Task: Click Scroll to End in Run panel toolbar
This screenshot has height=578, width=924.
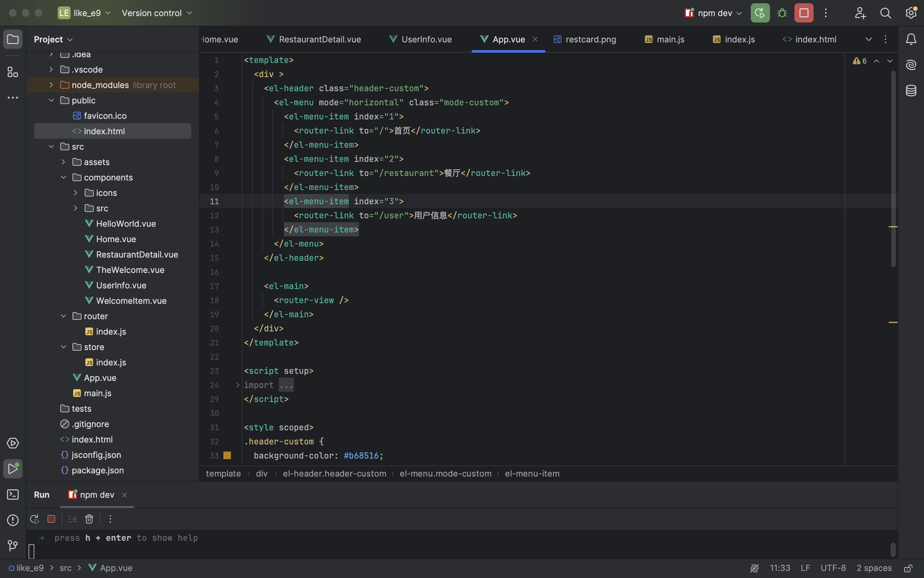Action: click(72, 519)
